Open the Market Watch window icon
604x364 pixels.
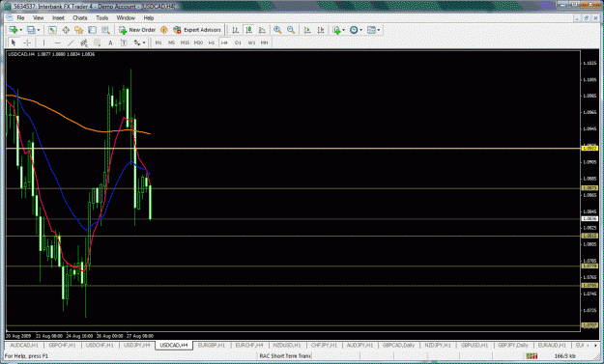pyautogui.click(x=52, y=30)
